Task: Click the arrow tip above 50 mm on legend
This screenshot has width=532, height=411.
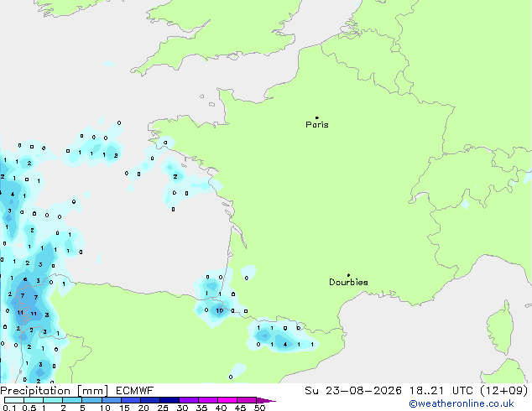Action: click(266, 400)
